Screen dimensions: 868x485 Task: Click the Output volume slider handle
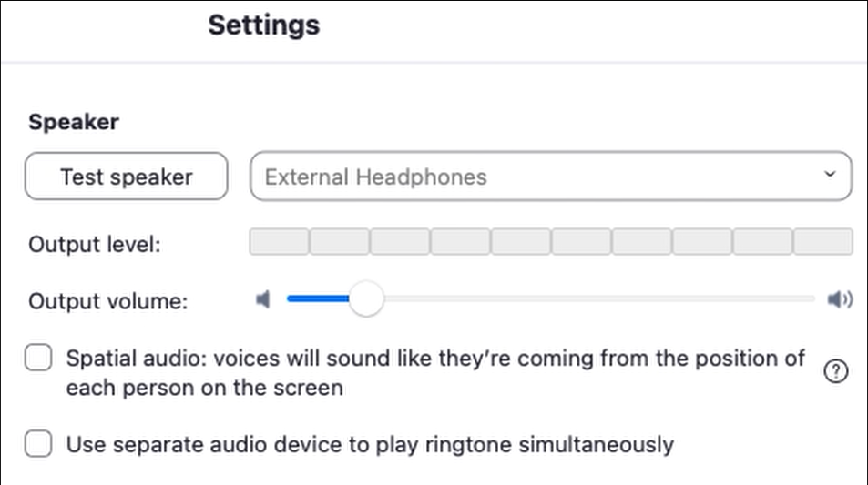366,299
